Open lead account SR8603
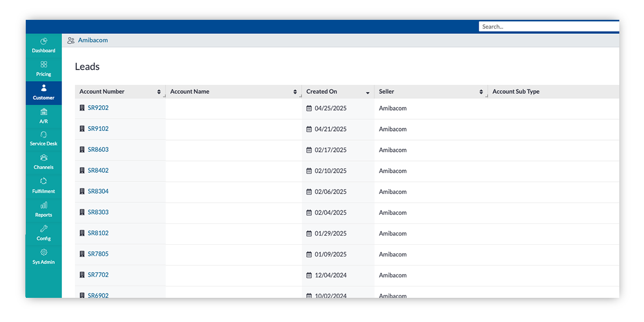This screenshot has width=644, height=322. 98,150
